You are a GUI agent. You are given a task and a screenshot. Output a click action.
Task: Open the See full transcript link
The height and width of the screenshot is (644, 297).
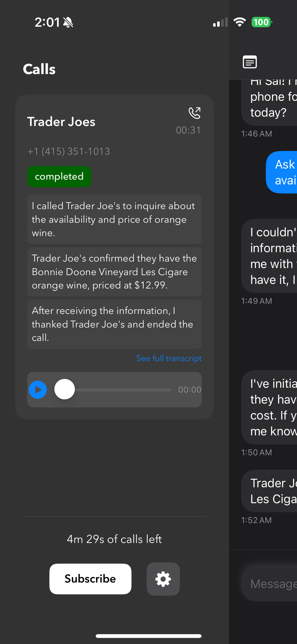point(169,358)
